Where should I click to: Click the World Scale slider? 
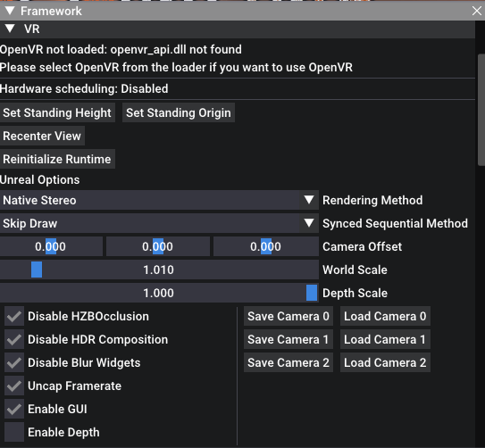tap(159, 270)
